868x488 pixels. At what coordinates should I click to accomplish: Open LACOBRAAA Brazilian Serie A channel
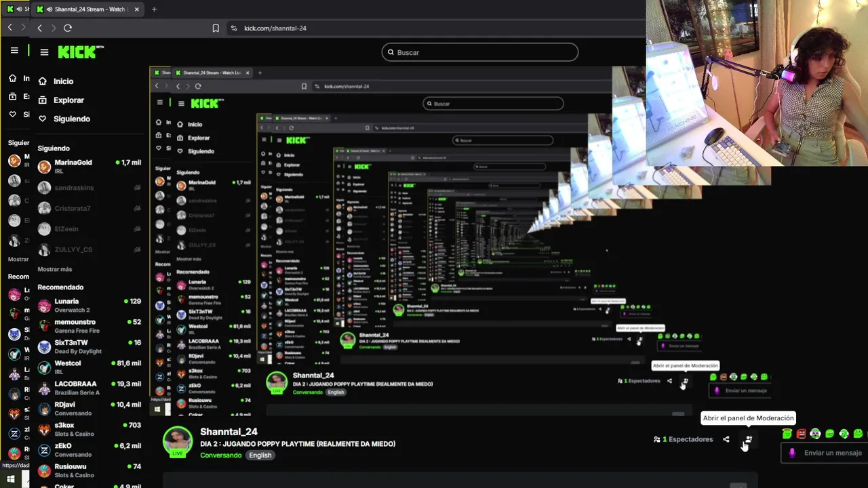pos(89,388)
